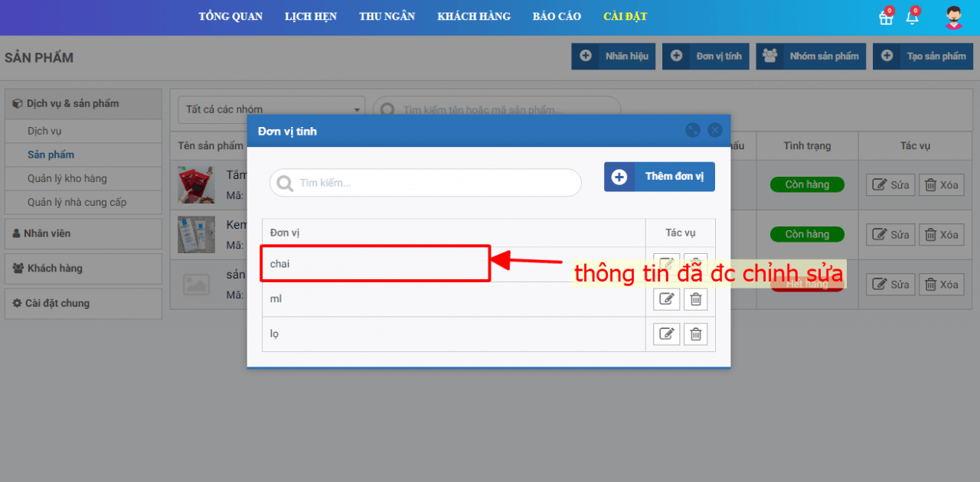Screen dimensions: 980x482
Task: Open the BÁO CÁO menu
Action: (x=557, y=17)
